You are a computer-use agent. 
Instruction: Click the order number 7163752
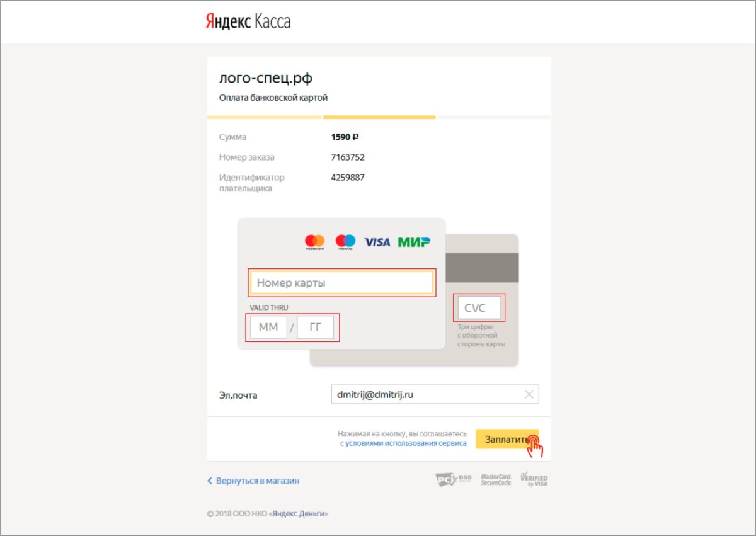pyautogui.click(x=348, y=157)
